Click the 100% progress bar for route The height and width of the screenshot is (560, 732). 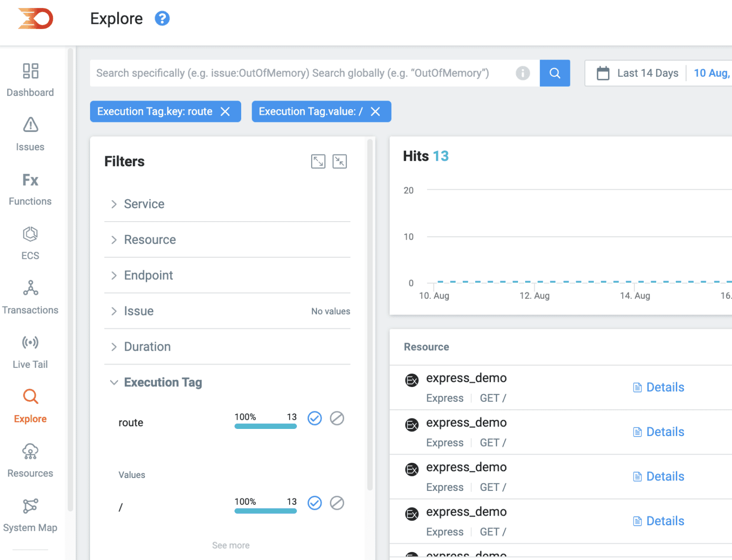coord(265,426)
